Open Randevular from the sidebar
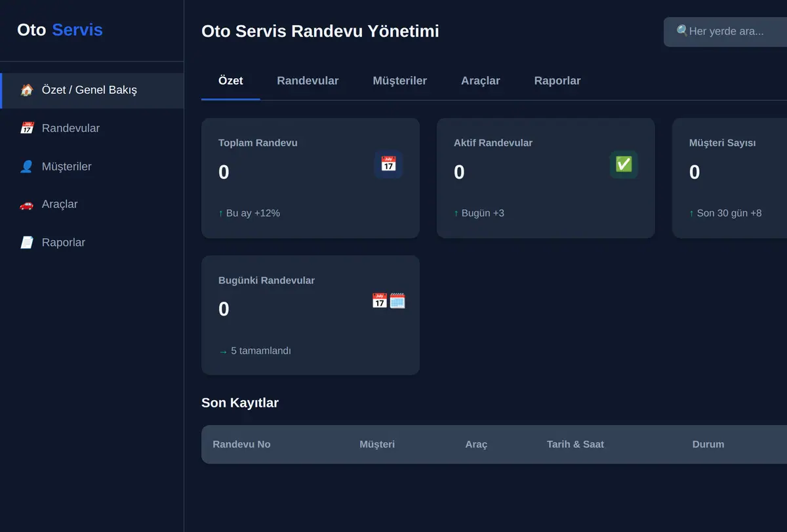Image resolution: width=787 pixels, height=532 pixels. coord(92,129)
